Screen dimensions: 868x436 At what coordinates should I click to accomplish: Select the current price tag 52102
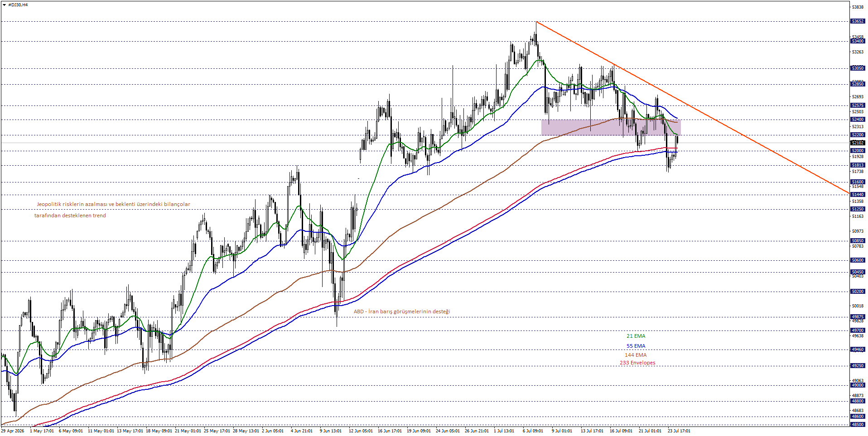[858, 143]
